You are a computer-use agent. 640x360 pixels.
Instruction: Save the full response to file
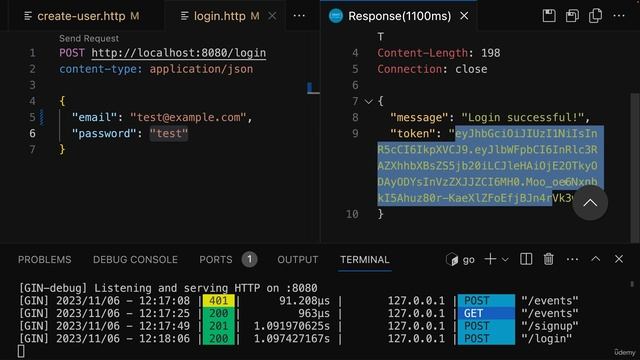tap(549, 16)
